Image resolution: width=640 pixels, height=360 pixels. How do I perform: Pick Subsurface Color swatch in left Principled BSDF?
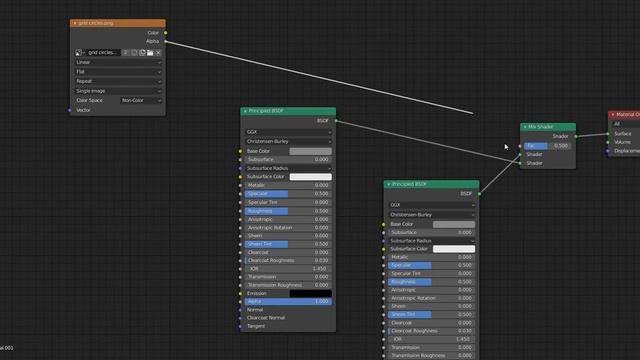click(311, 177)
